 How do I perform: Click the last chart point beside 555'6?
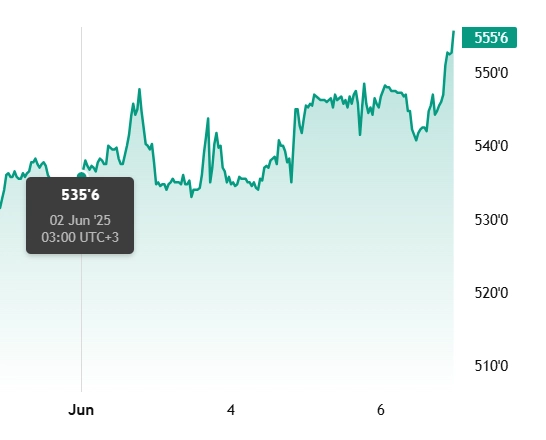click(x=454, y=32)
